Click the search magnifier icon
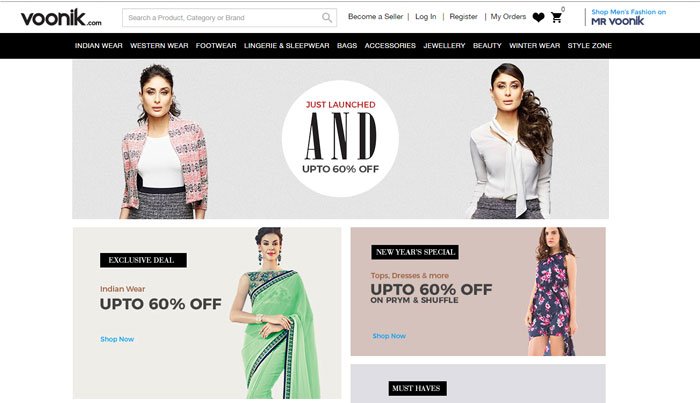This screenshot has width=700, height=403. pyautogui.click(x=327, y=18)
